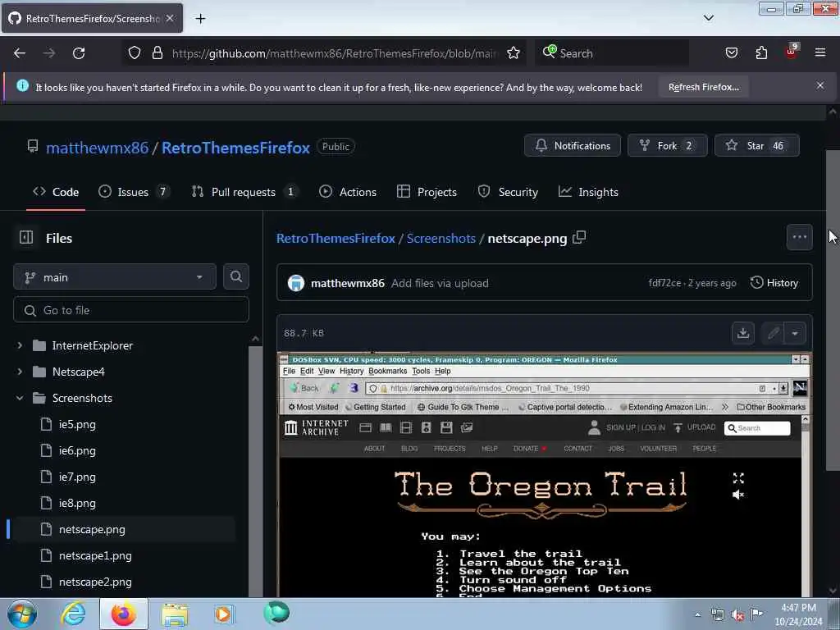Open the more file actions ellipsis
This screenshot has width=840, height=630.
799,237
